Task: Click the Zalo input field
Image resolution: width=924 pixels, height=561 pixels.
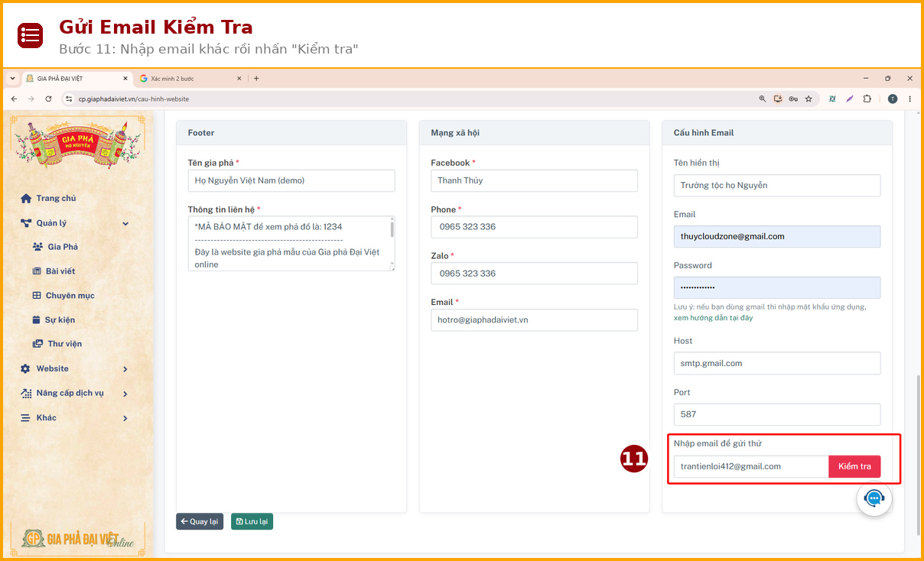Action: click(534, 274)
